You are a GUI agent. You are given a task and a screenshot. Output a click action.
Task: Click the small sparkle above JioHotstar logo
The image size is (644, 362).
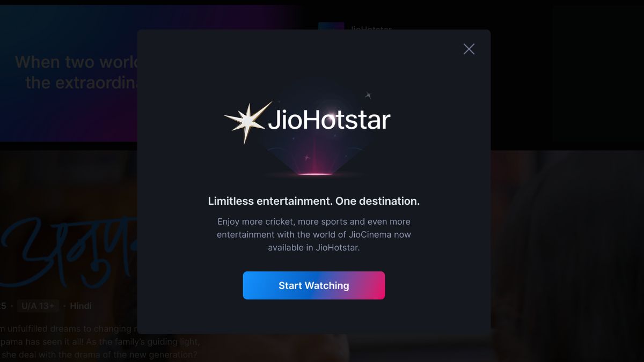(x=369, y=95)
